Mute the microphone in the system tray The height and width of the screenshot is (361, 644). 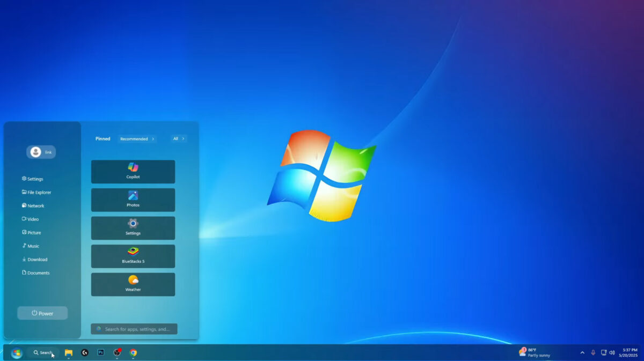coord(593,352)
